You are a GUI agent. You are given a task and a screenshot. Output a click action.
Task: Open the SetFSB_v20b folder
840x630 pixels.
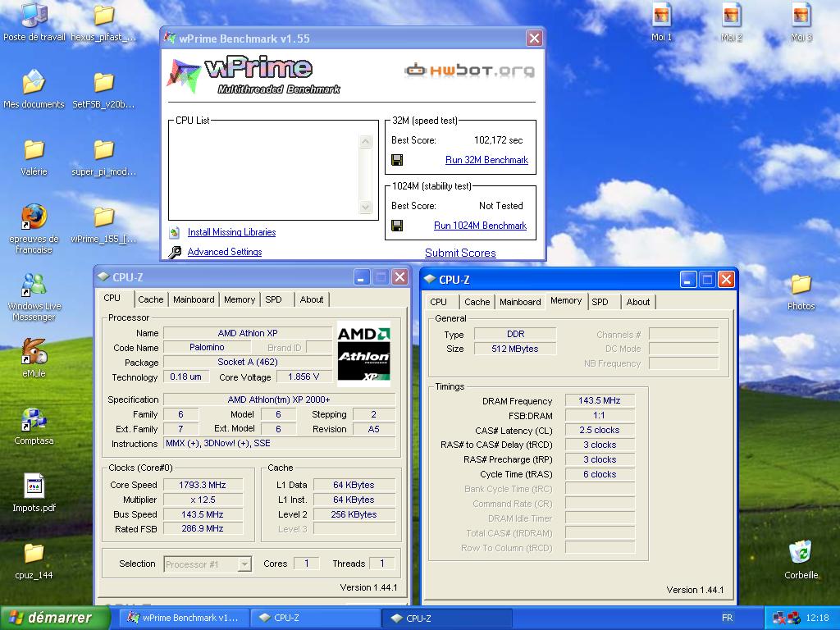click(103, 82)
